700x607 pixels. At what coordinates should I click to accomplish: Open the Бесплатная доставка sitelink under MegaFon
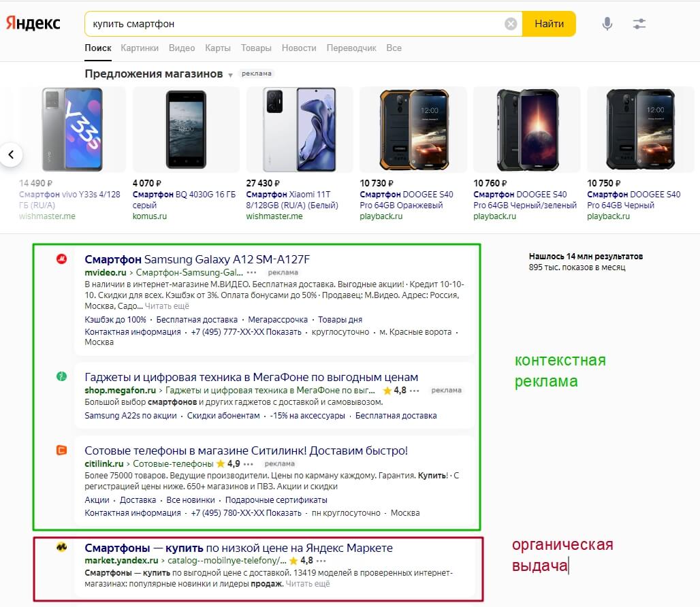[x=396, y=416]
